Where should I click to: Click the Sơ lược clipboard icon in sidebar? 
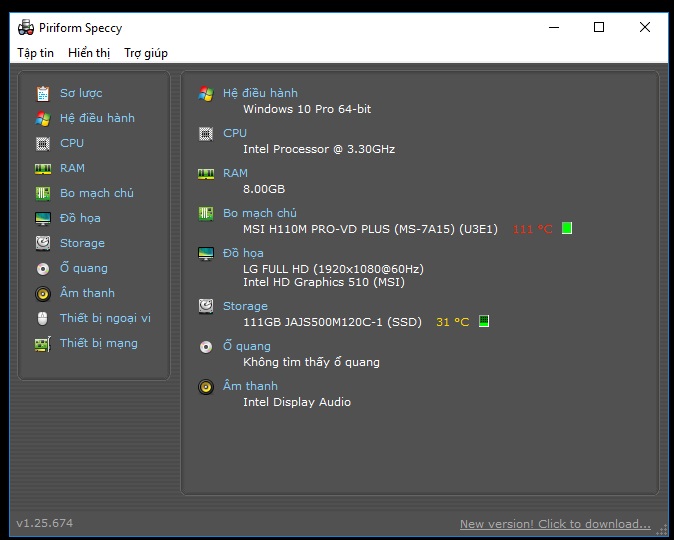(43, 93)
